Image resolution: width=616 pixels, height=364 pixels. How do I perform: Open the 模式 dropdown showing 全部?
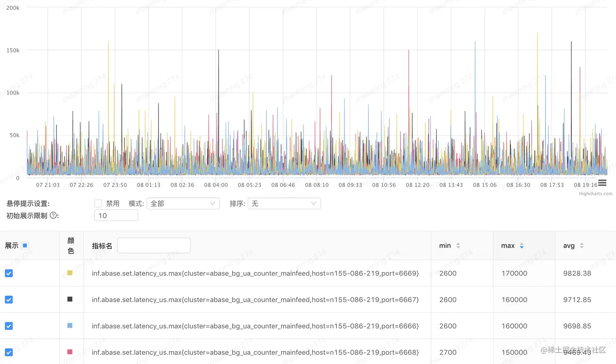point(183,204)
